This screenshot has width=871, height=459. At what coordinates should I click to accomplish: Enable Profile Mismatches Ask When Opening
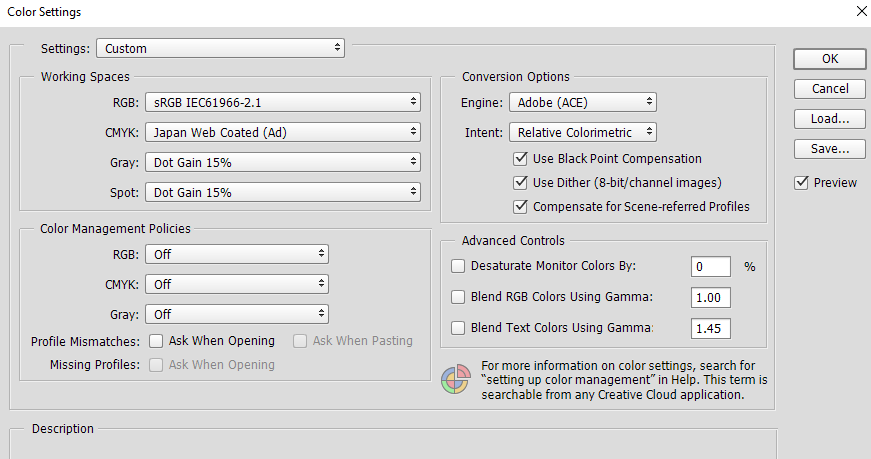point(156,341)
